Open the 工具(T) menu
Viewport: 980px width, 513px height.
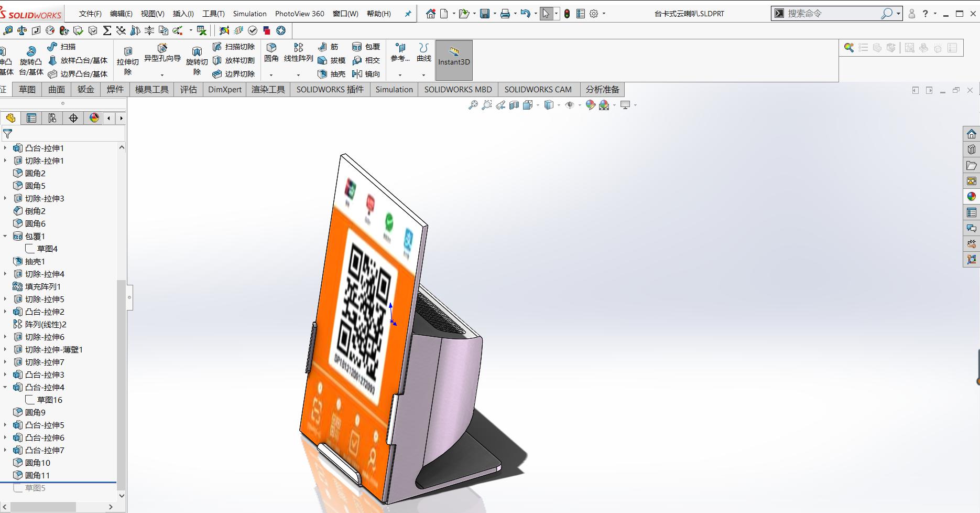click(213, 14)
